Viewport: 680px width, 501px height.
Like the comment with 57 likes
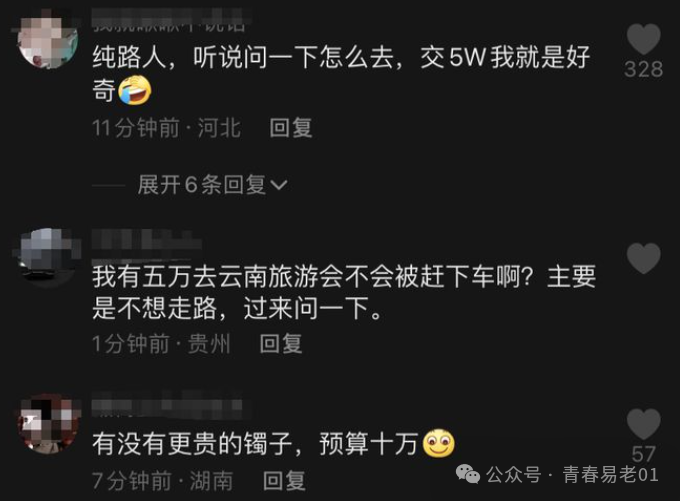(644, 424)
